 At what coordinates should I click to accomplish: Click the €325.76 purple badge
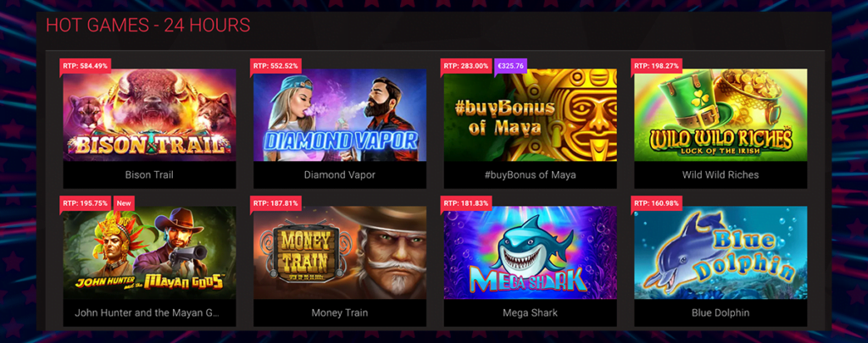coord(510,66)
